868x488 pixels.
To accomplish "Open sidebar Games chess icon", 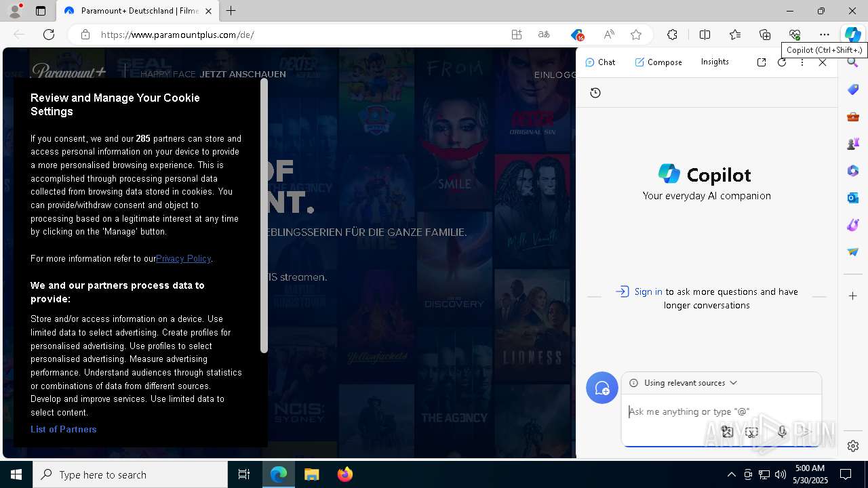I will (x=853, y=144).
